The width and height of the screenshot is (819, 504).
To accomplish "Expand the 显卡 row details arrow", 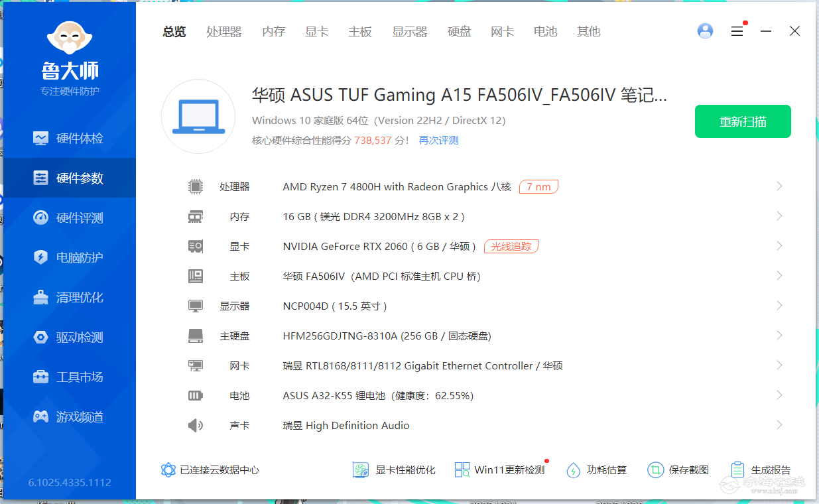I will coord(779,246).
